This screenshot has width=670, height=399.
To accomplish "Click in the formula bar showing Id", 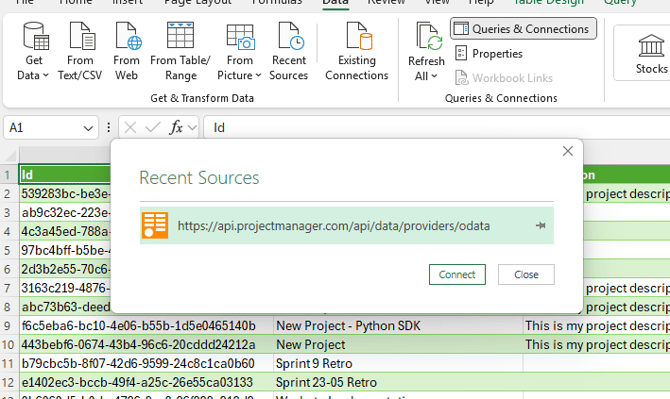I will [436, 127].
